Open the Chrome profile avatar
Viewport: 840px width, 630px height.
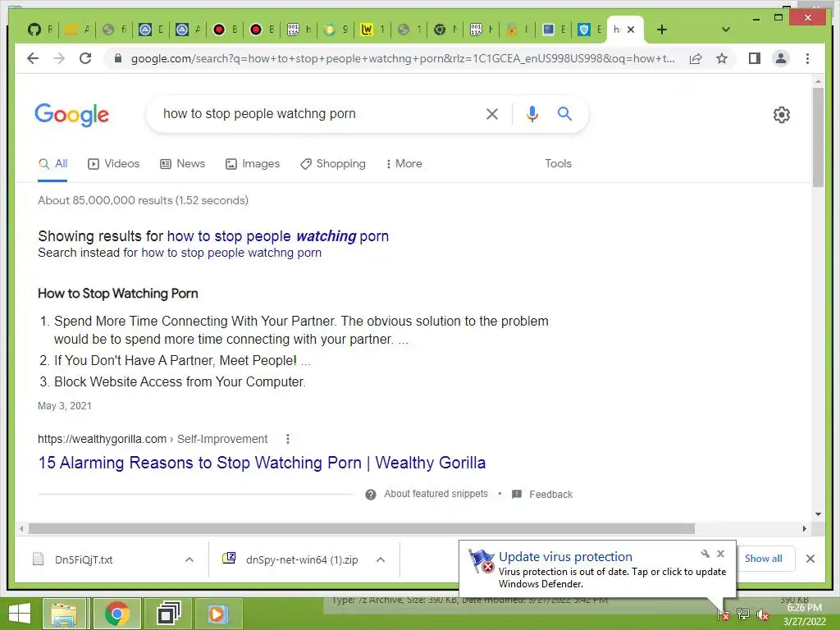click(x=781, y=58)
